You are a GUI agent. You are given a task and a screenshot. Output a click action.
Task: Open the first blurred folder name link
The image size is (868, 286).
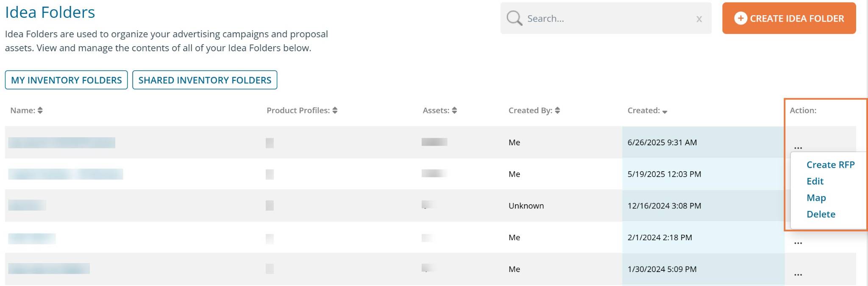tap(62, 143)
